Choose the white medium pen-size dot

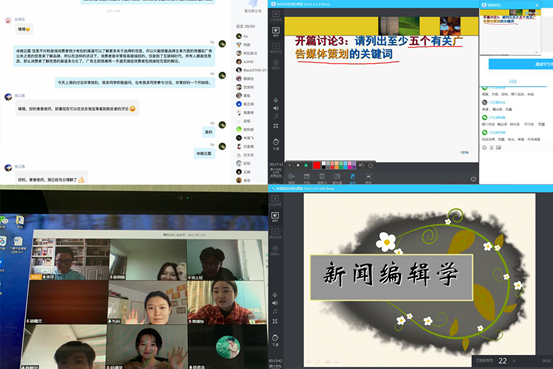coord(298,165)
